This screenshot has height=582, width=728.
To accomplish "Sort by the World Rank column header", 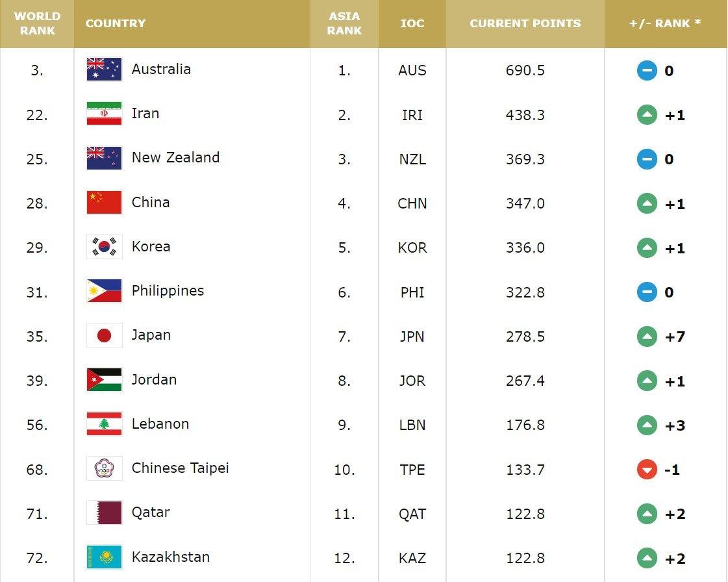I will (37, 23).
